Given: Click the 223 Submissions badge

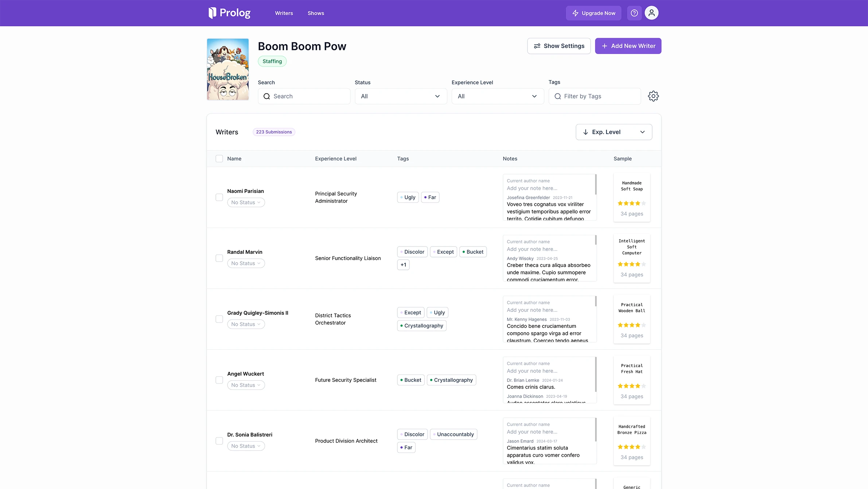Looking at the screenshot, I should pyautogui.click(x=274, y=132).
